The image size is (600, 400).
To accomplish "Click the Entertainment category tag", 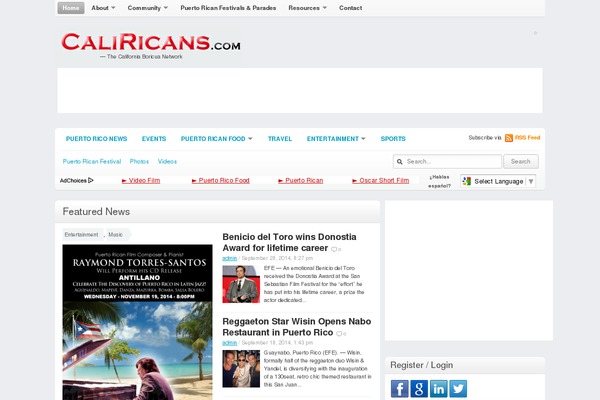I will point(82,235).
